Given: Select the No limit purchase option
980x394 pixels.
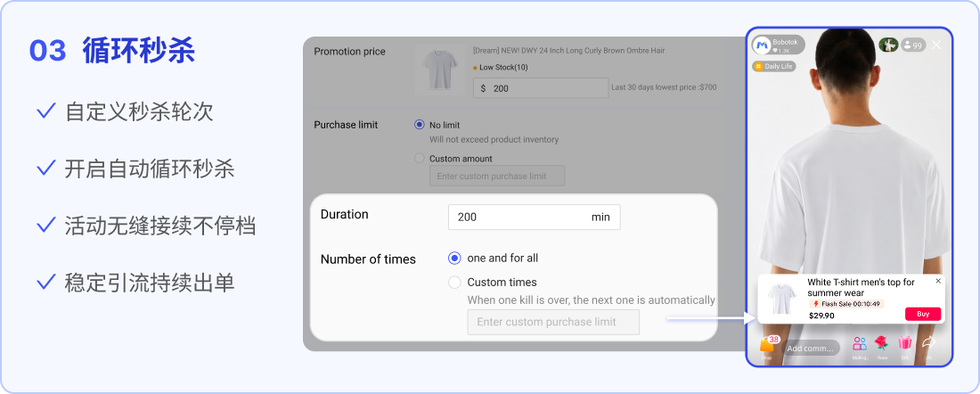Looking at the screenshot, I should click(420, 125).
